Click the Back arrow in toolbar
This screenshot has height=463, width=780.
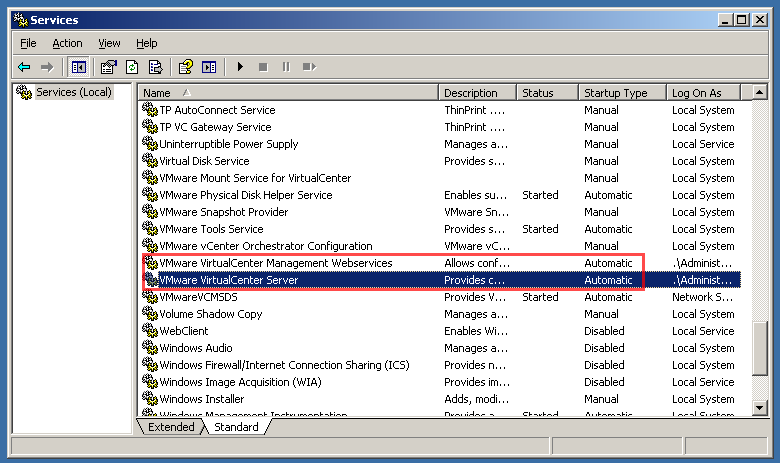(x=24, y=67)
